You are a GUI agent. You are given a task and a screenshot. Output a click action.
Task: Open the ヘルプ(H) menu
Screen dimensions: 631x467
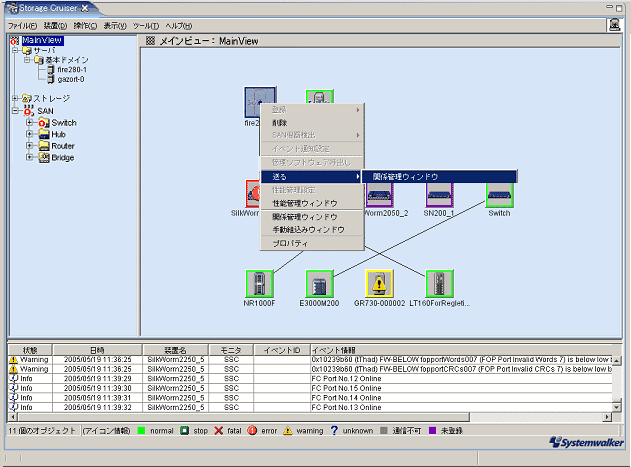point(179,26)
